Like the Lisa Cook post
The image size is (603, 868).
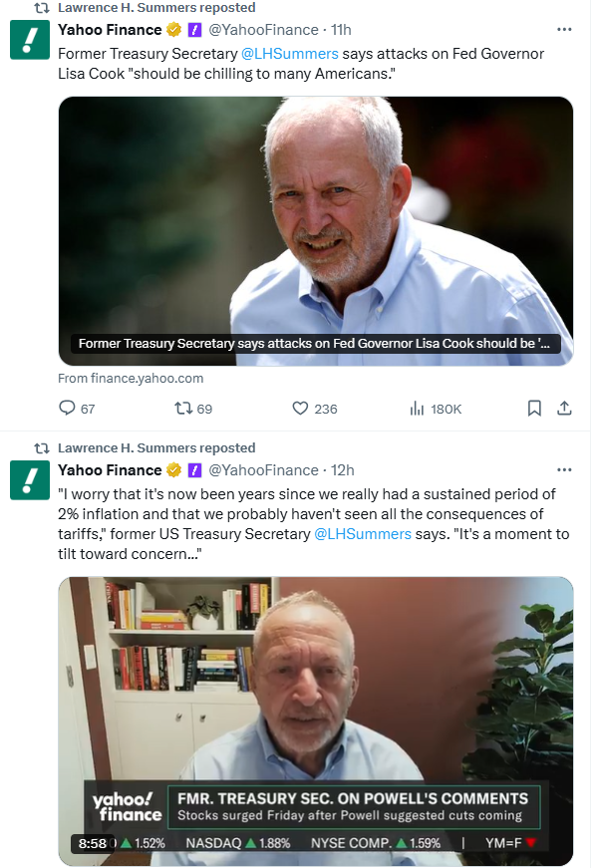pos(300,409)
